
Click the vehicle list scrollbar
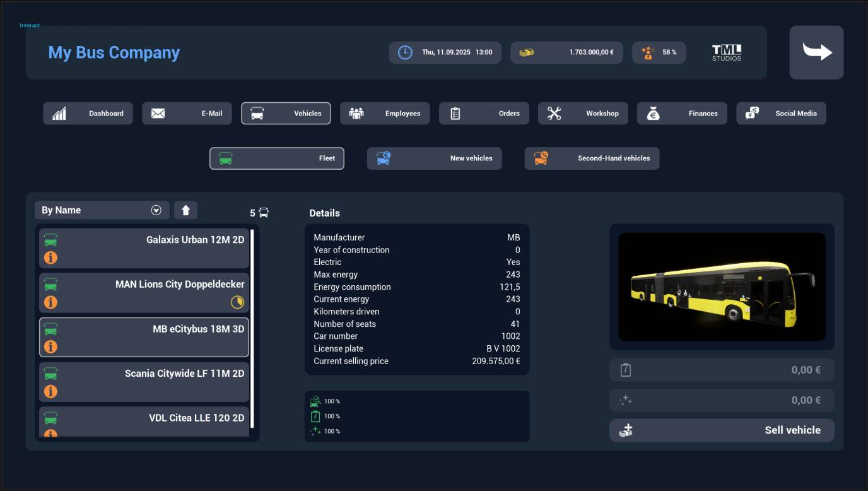click(252, 328)
